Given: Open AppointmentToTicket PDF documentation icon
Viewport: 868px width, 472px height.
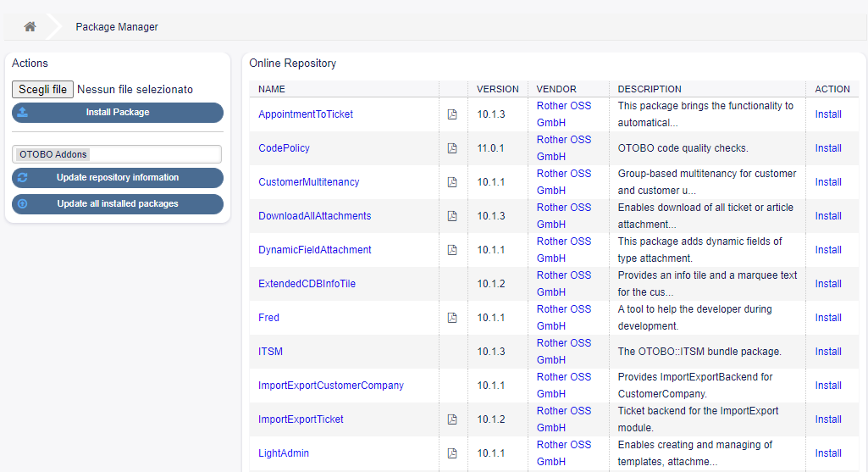Looking at the screenshot, I should 452,114.
